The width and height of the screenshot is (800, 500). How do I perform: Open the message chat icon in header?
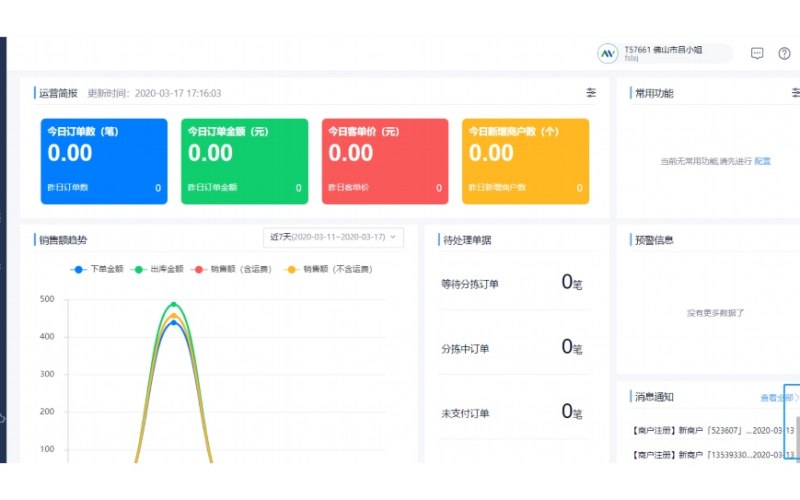point(757,53)
